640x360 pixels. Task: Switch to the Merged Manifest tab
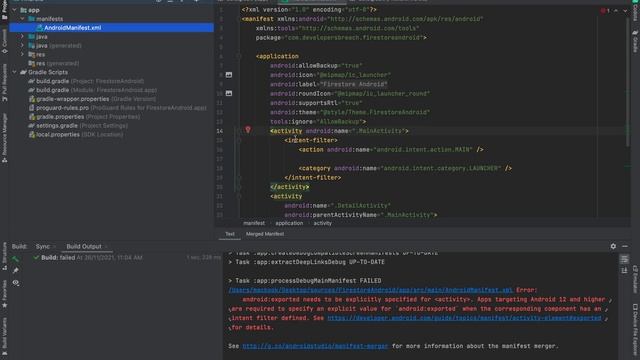265,234
